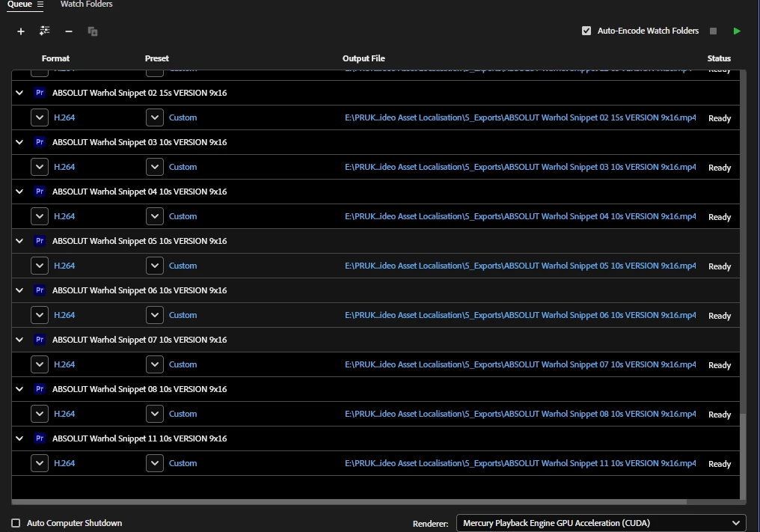
Task: Open format dropdown for Snippet 04 10s
Action: pos(39,216)
